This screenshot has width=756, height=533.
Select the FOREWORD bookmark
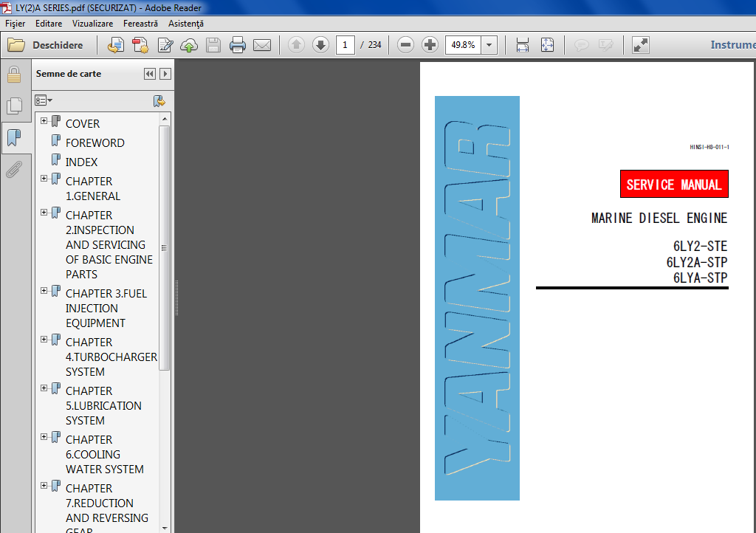click(95, 143)
